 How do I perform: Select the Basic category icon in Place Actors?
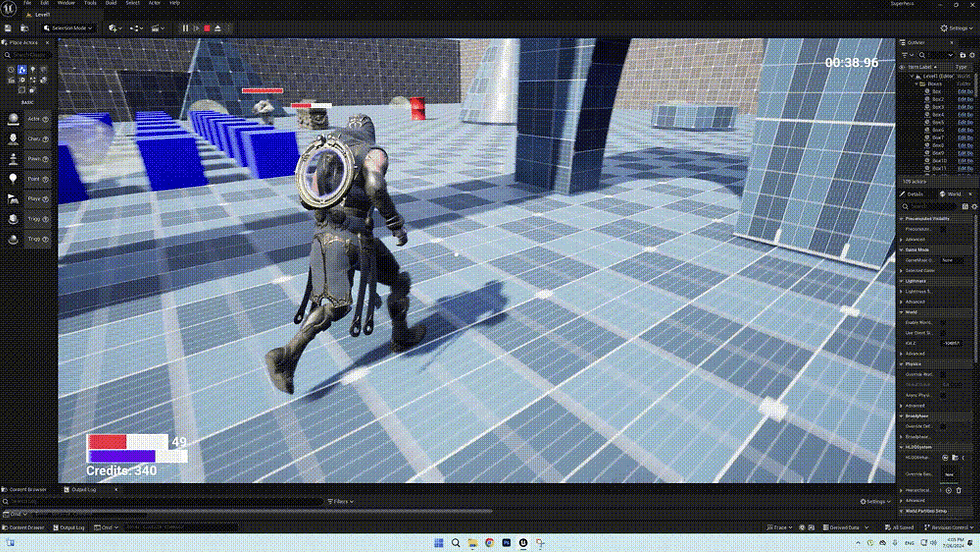(22, 70)
